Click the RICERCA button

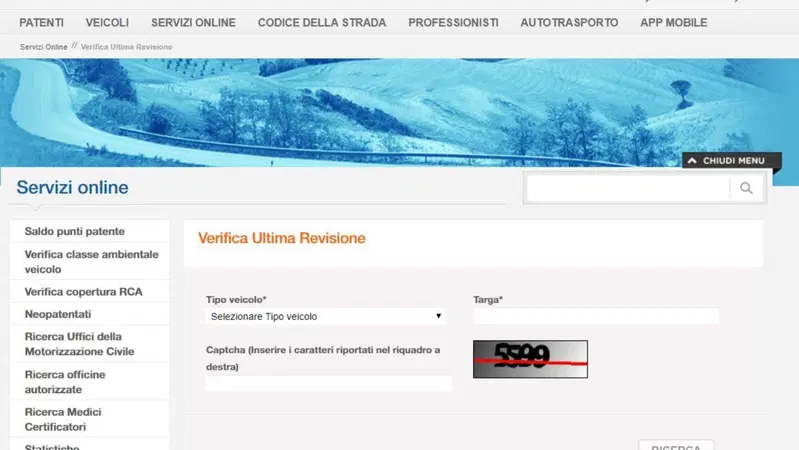coord(676,445)
